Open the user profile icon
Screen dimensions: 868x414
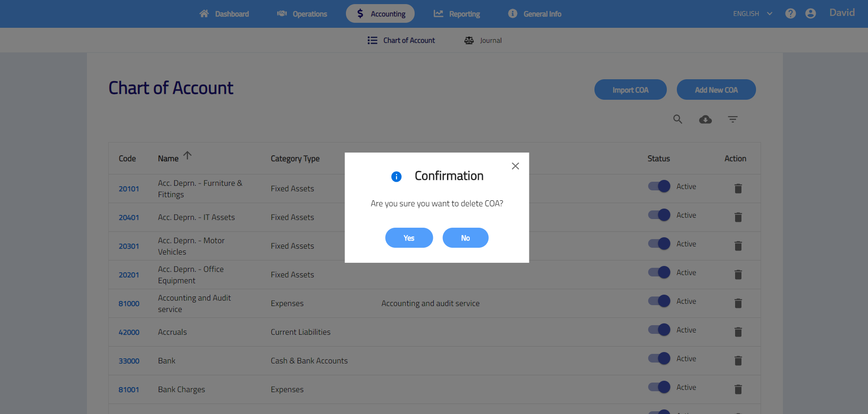[x=810, y=14]
